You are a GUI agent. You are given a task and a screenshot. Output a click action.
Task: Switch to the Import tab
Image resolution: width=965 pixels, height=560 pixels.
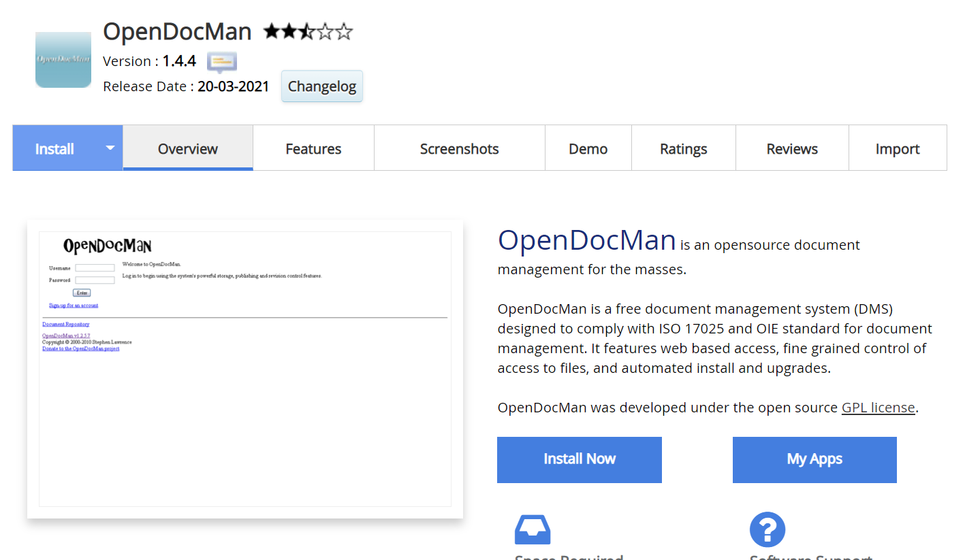pos(897,148)
